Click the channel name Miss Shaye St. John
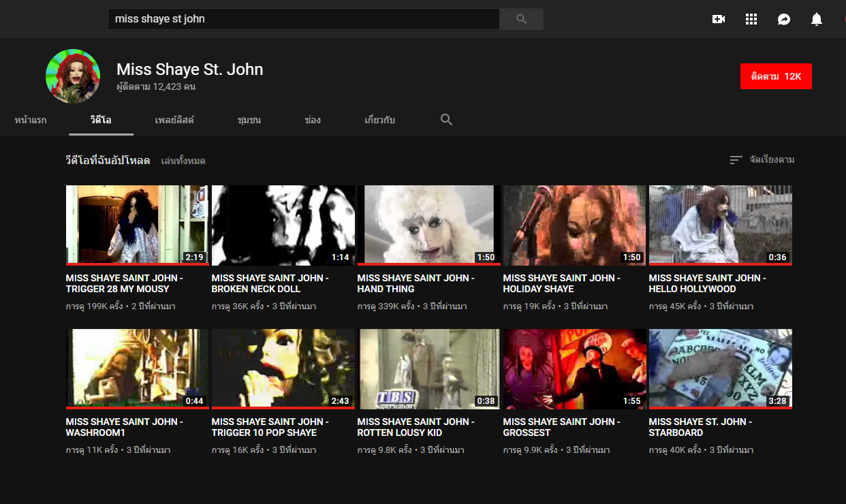 (x=190, y=69)
